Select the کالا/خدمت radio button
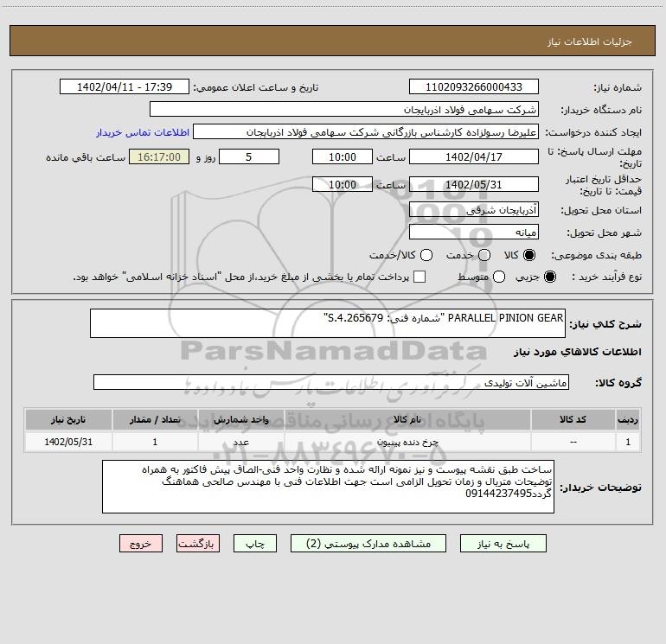Screen dimensions: 666x644 [426, 255]
